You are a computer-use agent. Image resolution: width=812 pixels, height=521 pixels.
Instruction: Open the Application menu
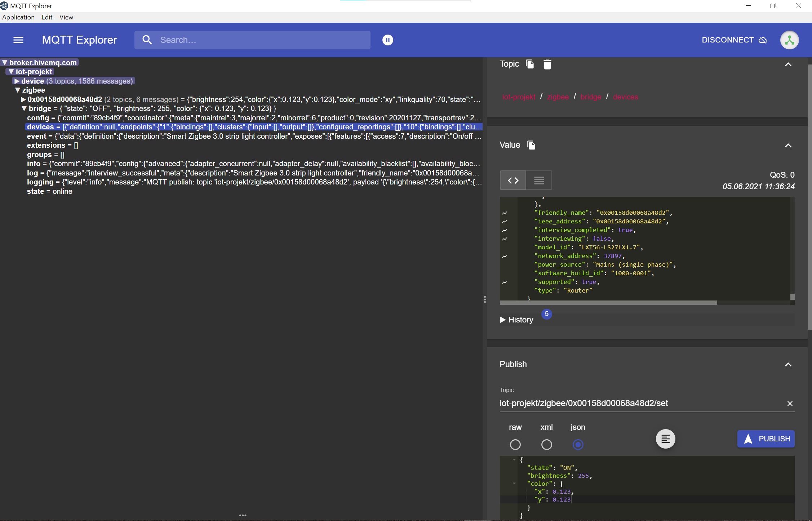coord(18,17)
